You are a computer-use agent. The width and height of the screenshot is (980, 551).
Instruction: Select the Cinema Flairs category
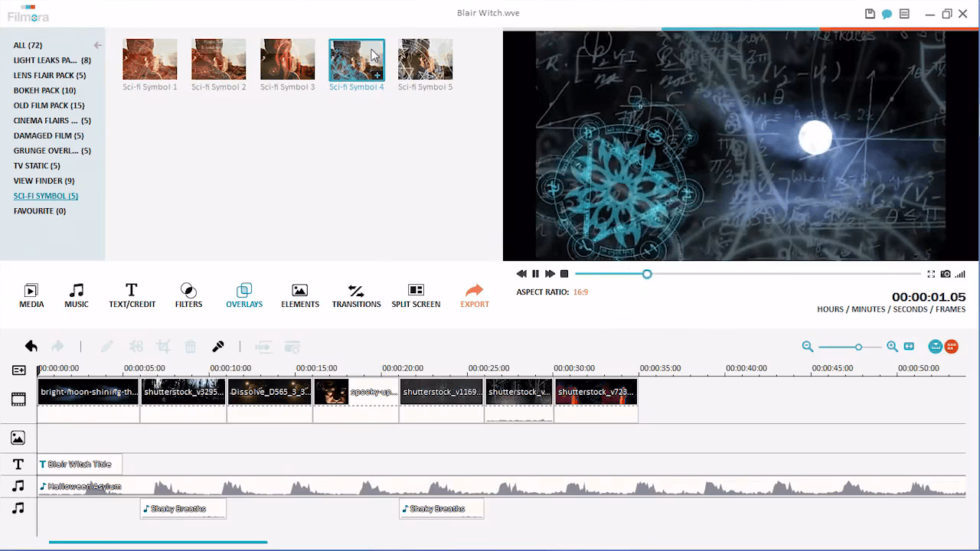(x=52, y=121)
